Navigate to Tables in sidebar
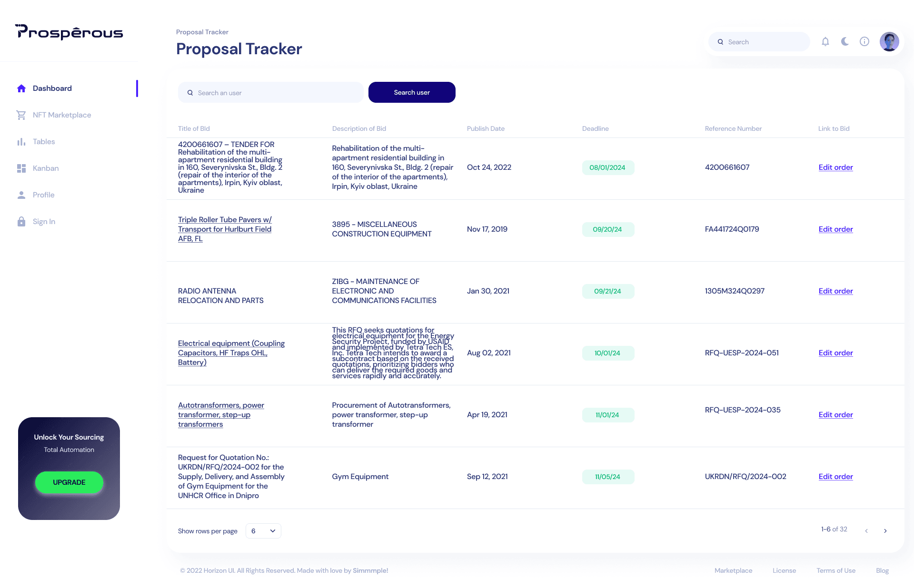Screen dimensions: 914x588 (x=44, y=141)
